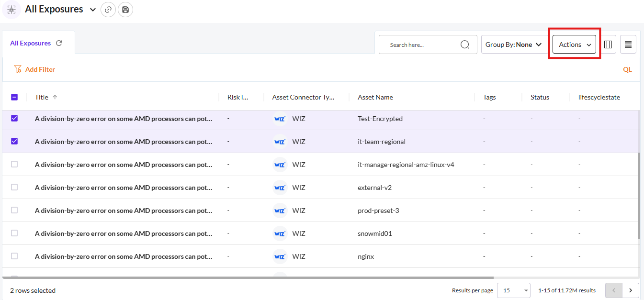Select the All Exposures tab
Viewport: 644px width, 300px height.
tap(38, 43)
